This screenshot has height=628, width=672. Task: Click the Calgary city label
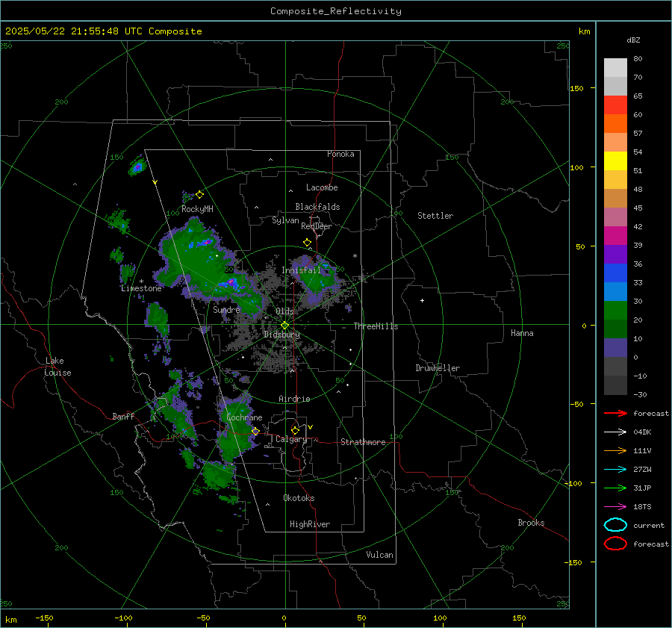tap(291, 439)
